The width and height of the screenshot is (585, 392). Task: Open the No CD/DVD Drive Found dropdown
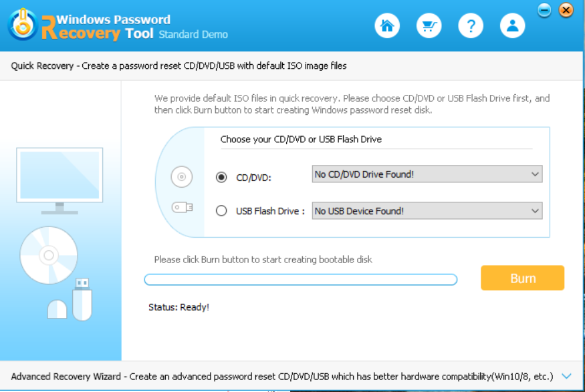pos(427,174)
